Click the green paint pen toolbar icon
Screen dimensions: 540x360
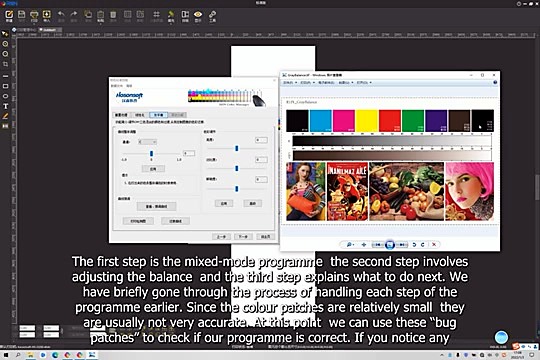[171, 15]
